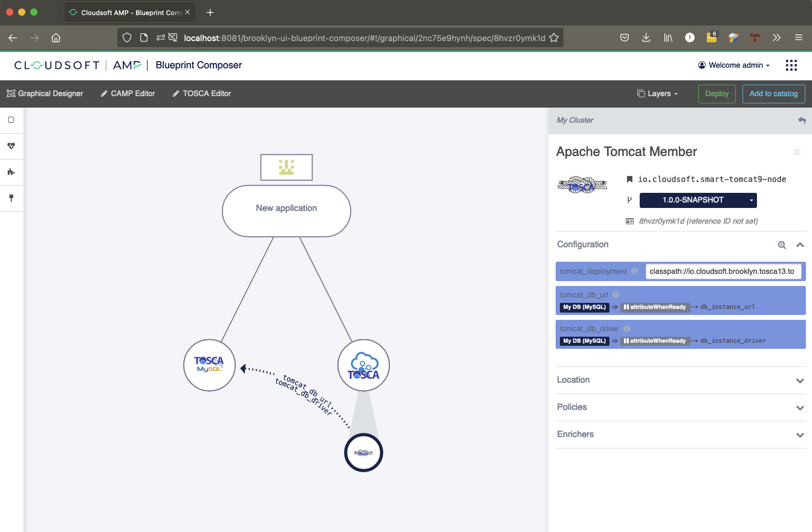This screenshot has height=532, width=812.
Task: Click the db_instance_driver value text
Action: point(733,341)
